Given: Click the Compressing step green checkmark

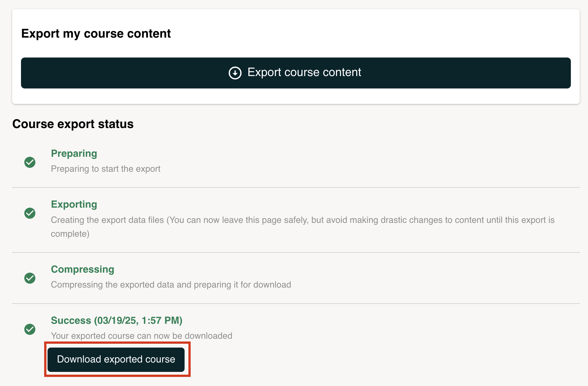Looking at the screenshot, I should pyautogui.click(x=30, y=278).
